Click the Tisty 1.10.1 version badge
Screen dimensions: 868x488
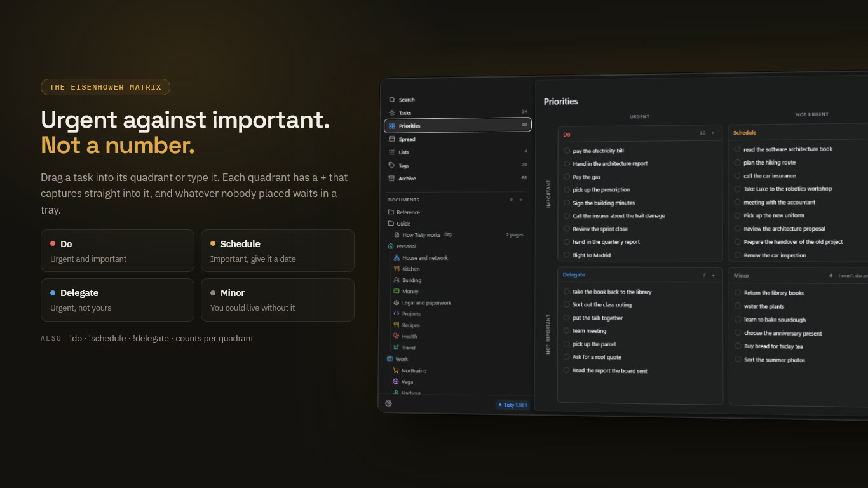coord(513,405)
